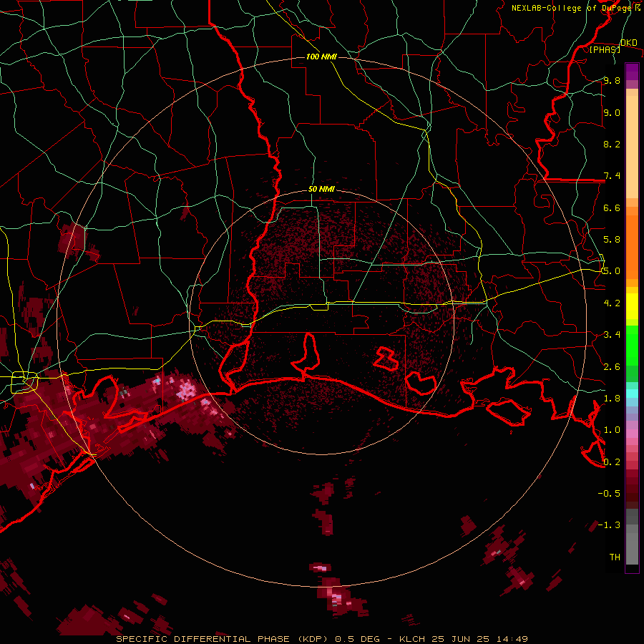This screenshot has width=644, height=644.
Task: Pick the purple top segment of the color bar
Action: tap(632, 72)
